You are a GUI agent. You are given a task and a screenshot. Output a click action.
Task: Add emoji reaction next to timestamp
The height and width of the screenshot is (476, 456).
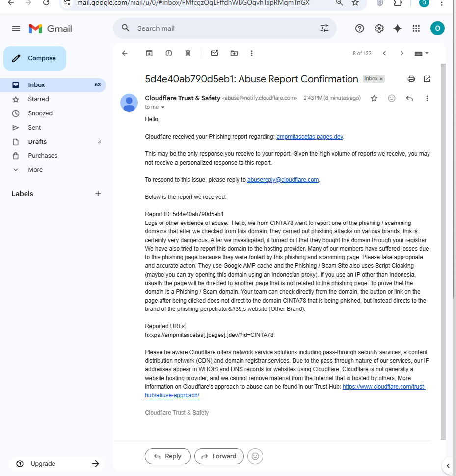pos(392,98)
